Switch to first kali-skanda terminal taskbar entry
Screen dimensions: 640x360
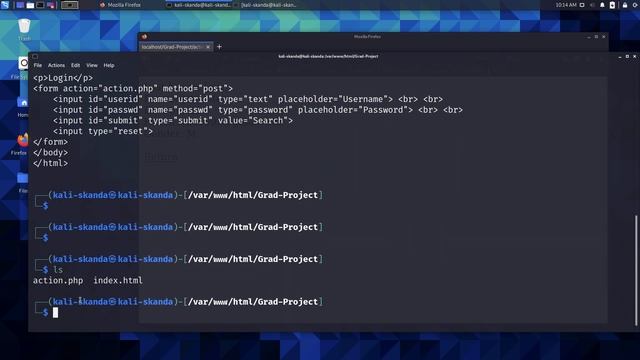click(199, 5)
